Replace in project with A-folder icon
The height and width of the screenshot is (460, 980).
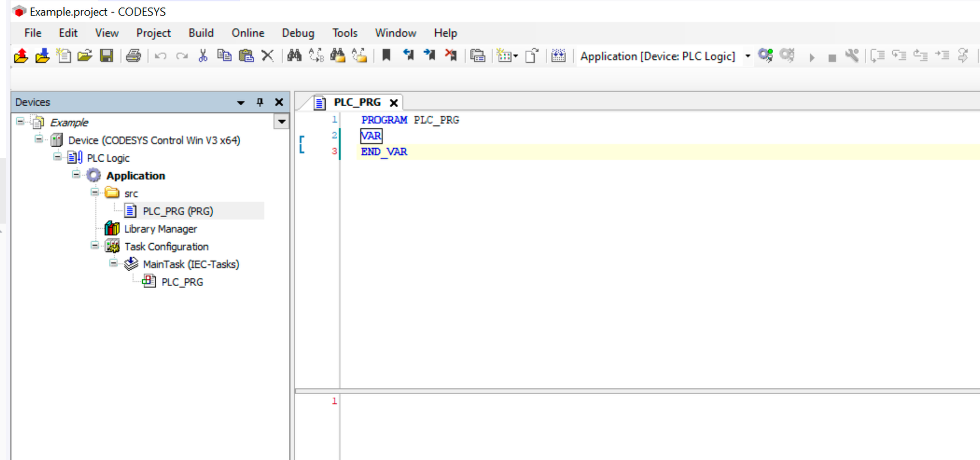360,56
